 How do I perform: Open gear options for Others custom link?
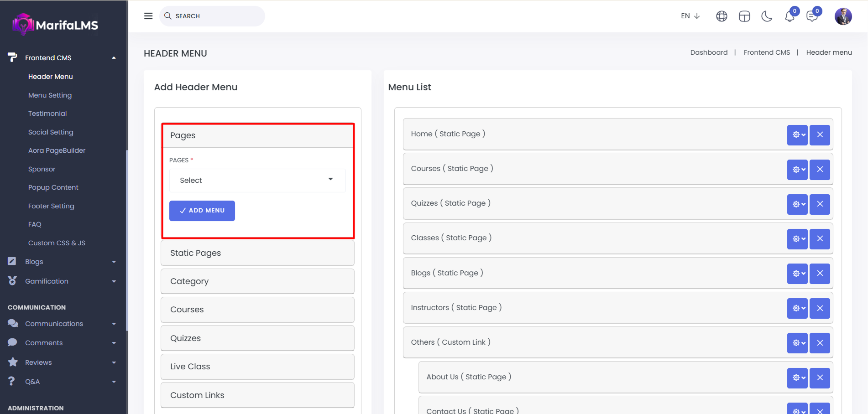coord(797,343)
